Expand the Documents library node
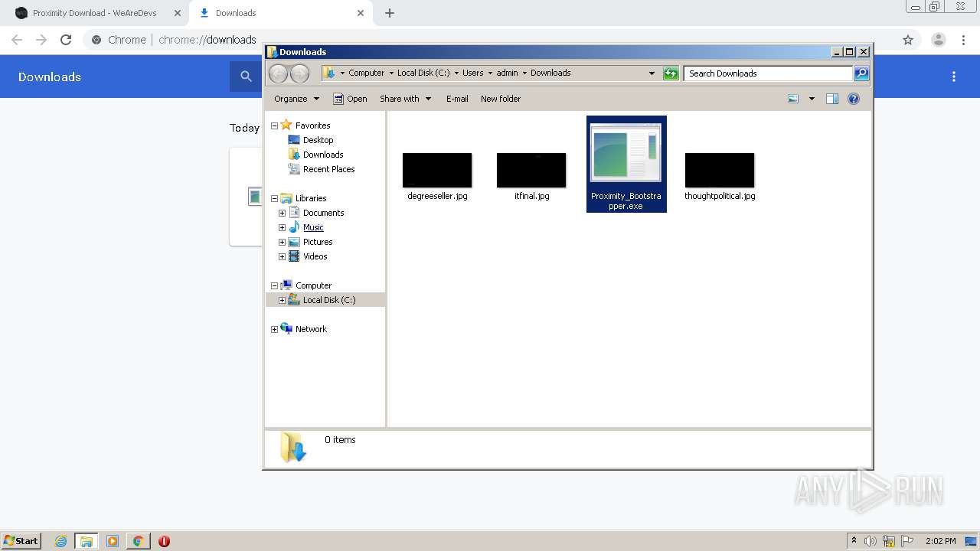Viewport: 980px width, 551px height. click(x=282, y=213)
